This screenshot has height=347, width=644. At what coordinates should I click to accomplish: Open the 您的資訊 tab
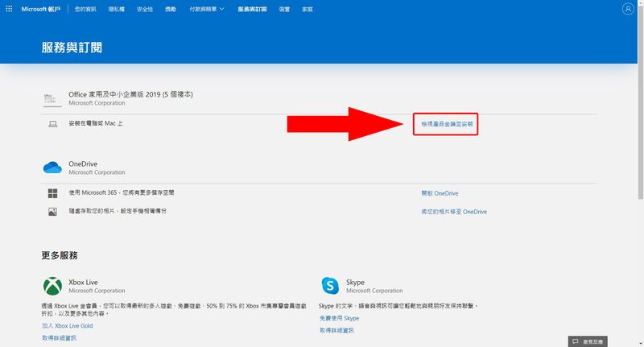[85, 9]
